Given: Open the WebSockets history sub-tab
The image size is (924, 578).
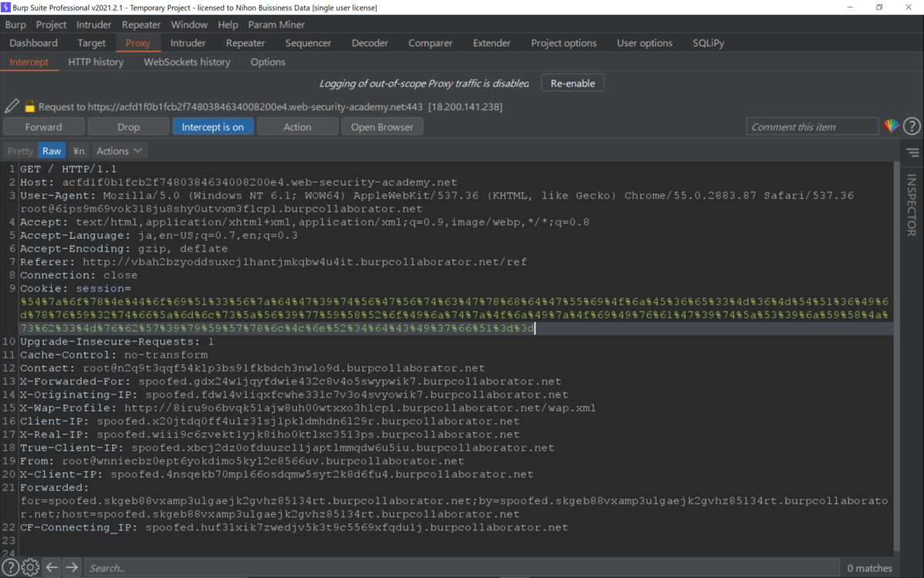Looking at the screenshot, I should pyautogui.click(x=187, y=62).
